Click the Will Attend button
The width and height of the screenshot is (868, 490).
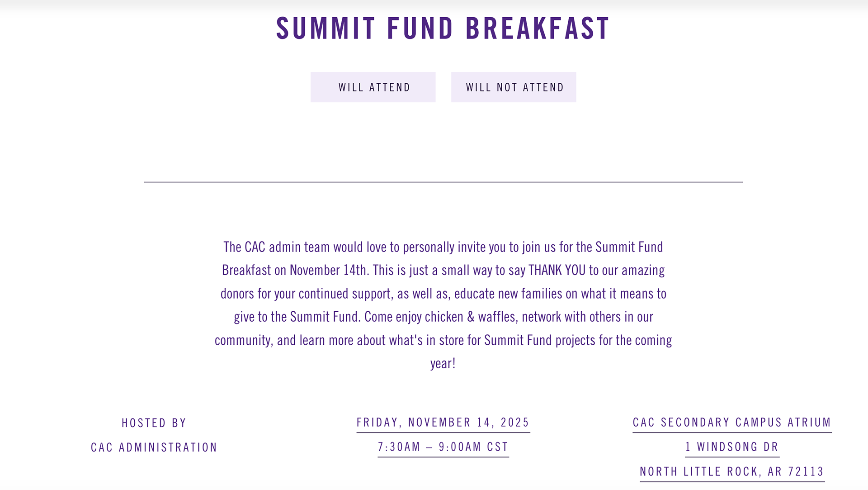pos(373,87)
